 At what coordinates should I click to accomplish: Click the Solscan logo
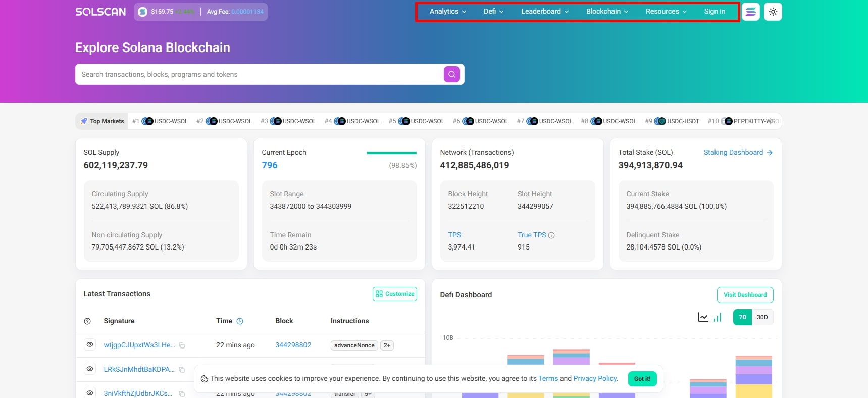100,12
